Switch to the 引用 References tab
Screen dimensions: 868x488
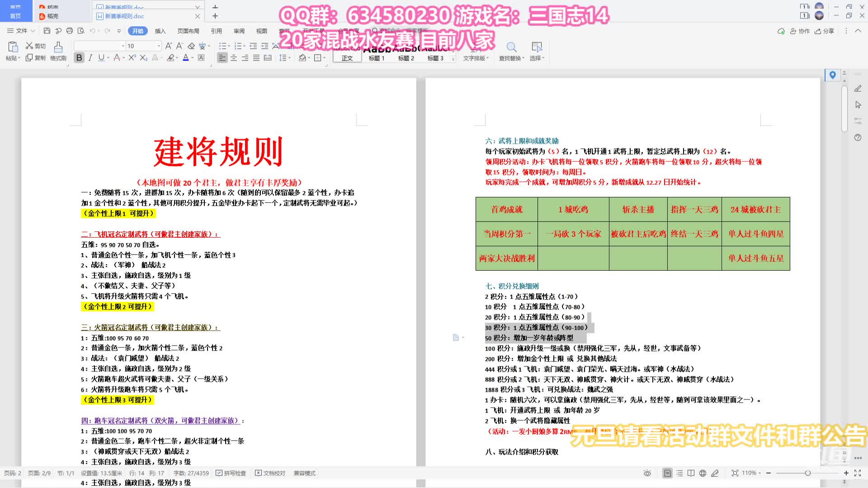[x=216, y=31]
